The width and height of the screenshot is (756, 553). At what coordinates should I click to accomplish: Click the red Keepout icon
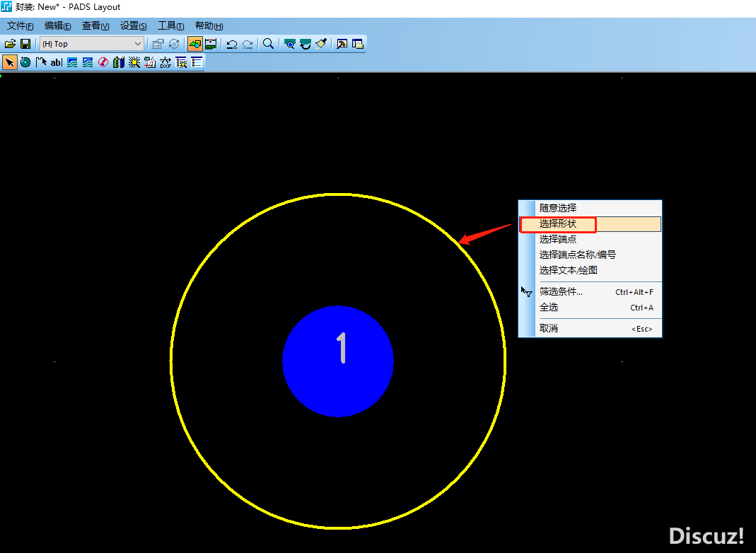(x=103, y=62)
